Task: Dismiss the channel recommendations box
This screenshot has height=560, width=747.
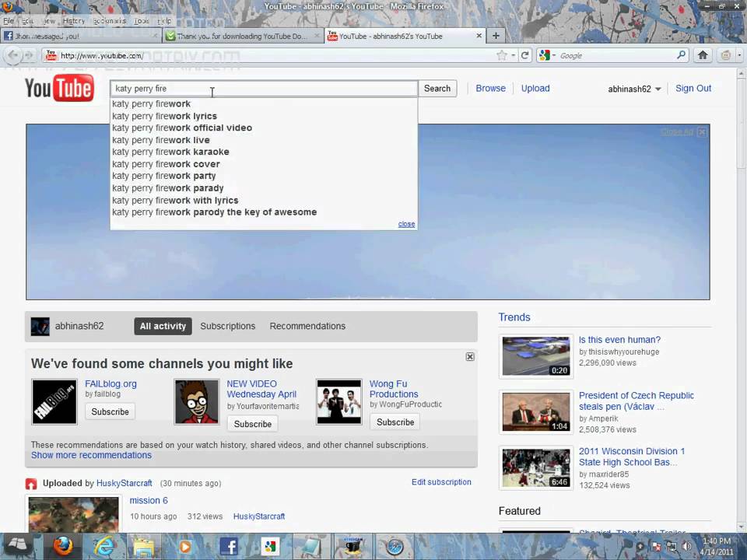Action: [470, 357]
